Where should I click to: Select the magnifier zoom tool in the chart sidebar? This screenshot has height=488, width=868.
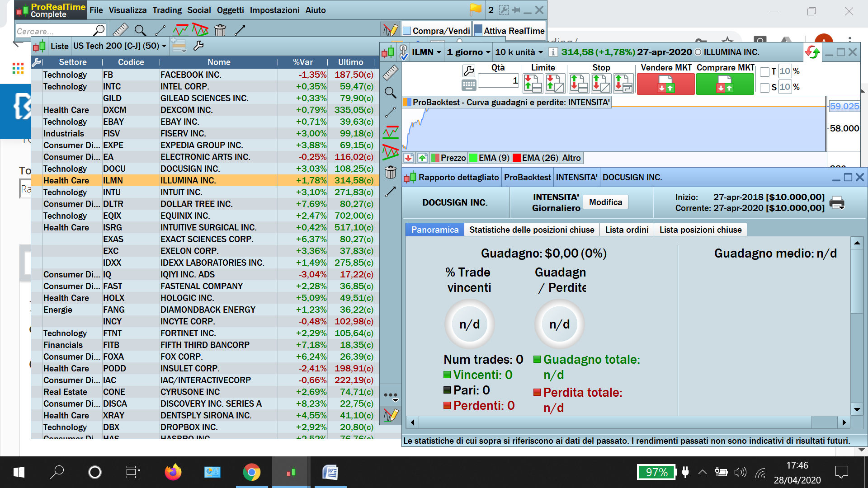pos(391,93)
